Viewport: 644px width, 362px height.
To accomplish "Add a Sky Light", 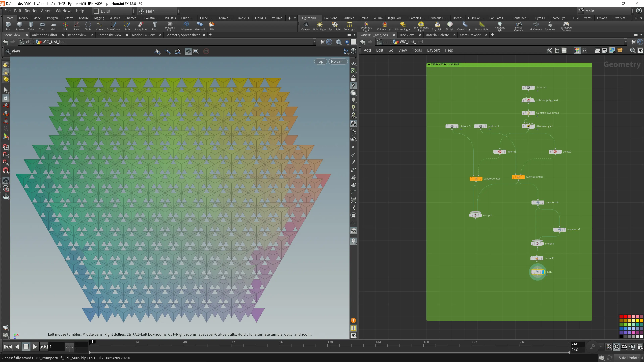I will [437, 26].
